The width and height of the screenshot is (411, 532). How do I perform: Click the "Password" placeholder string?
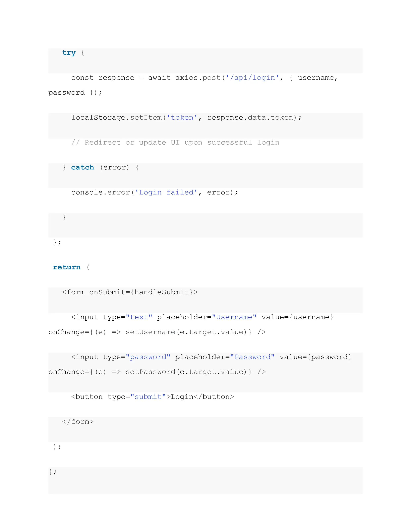252,357
